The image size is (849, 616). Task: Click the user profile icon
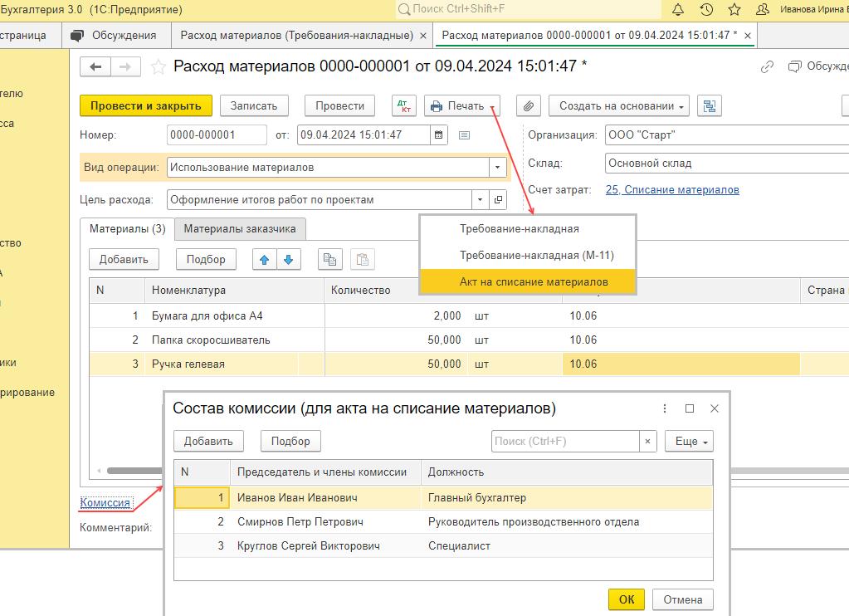[x=763, y=9]
